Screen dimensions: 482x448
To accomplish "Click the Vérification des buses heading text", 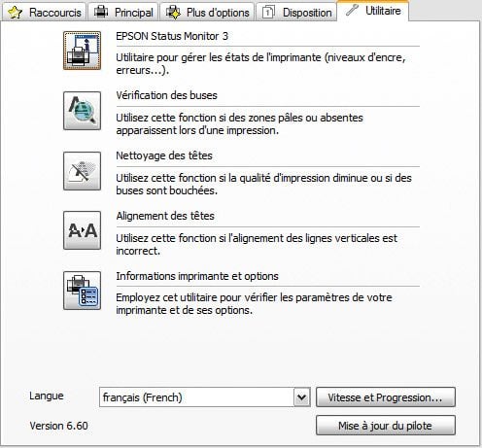I will [x=166, y=95].
